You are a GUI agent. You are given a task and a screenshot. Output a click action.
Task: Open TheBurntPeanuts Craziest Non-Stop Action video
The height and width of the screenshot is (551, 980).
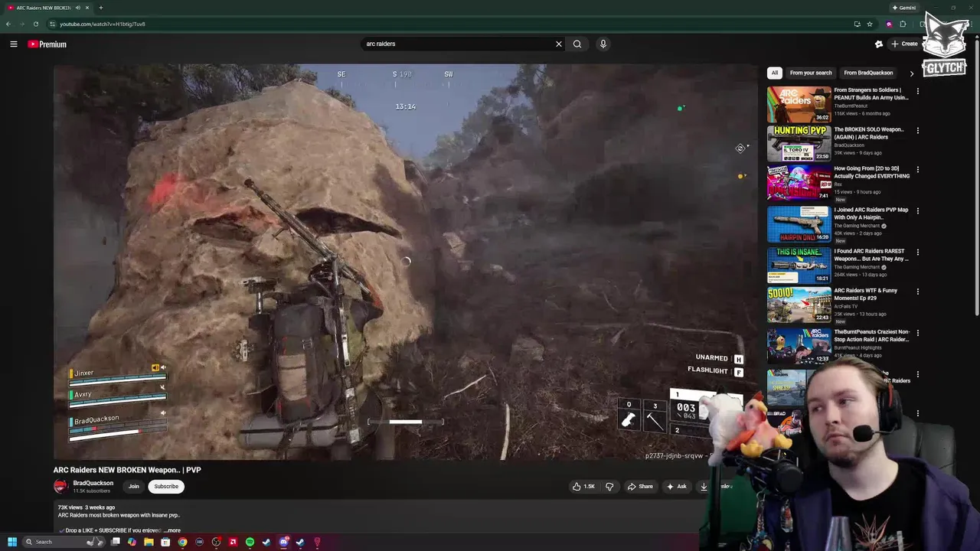click(x=799, y=346)
